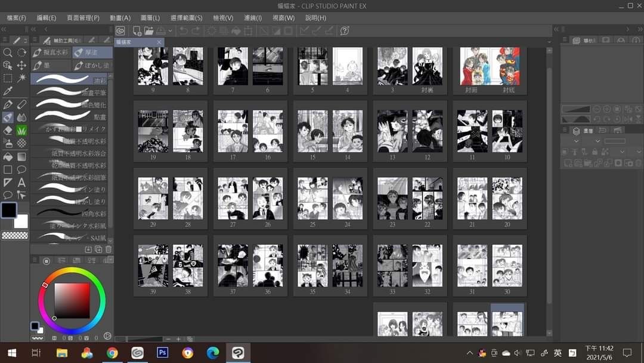Screen dimensions: 644x363
Task: Select the Zoom magnifier tool
Action: (7, 53)
